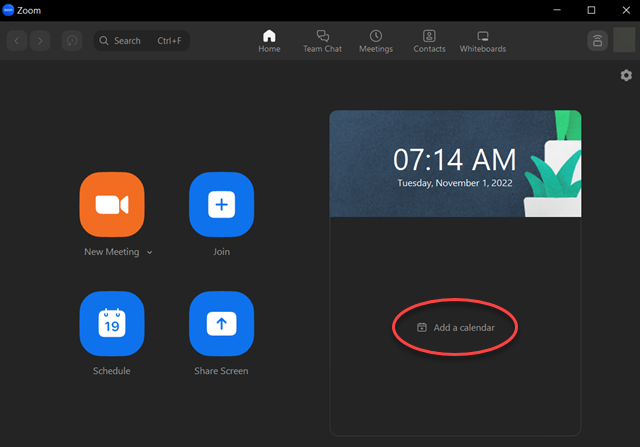The width and height of the screenshot is (640, 447).
Task: Switch to the Home tab
Action: [x=269, y=41]
